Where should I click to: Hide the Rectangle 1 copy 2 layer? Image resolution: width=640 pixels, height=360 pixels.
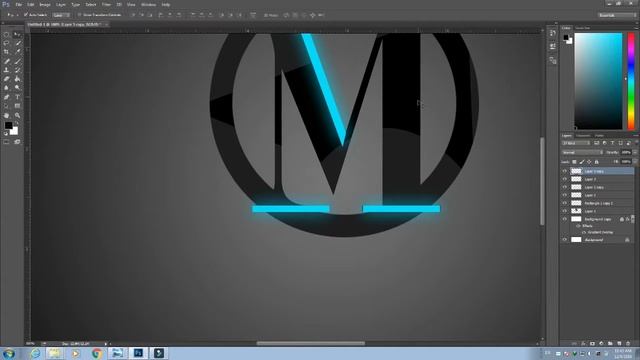click(x=565, y=203)
